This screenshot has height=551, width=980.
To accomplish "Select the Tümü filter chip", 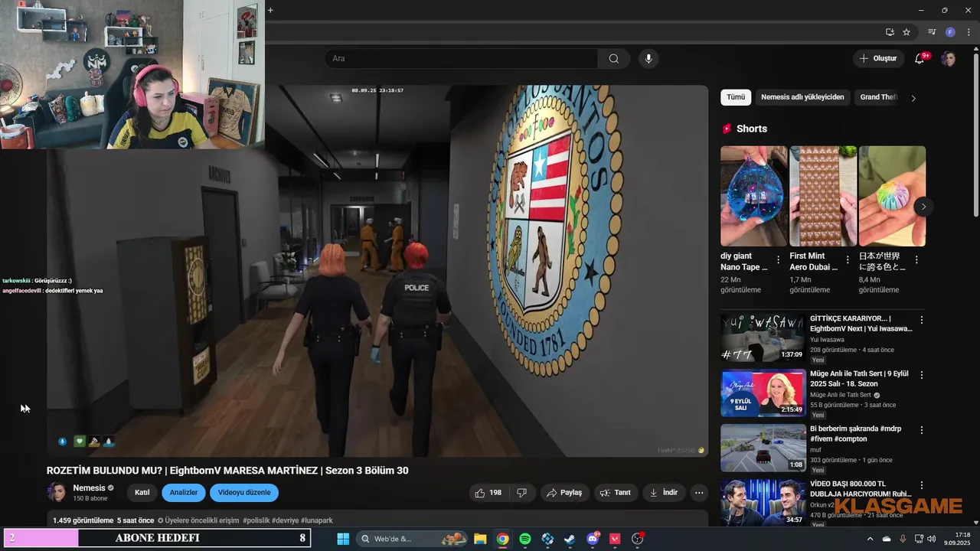I will tap(736, 97).
